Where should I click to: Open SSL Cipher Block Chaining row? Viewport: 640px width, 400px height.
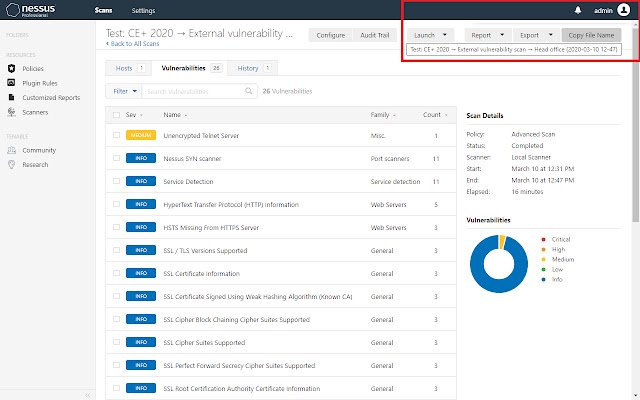tap(280, 319)
